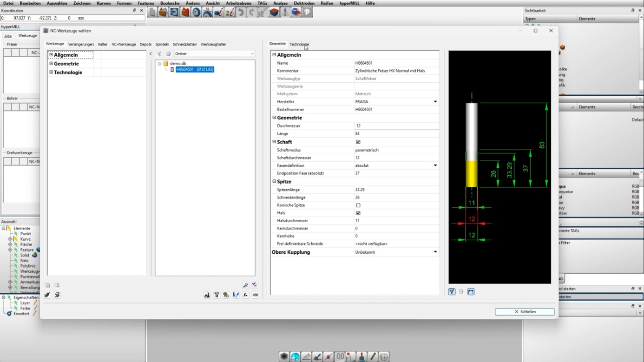Click the red and blue cube icon
Image resolution: width=644 pixels, height=362 pixels.
[x=274, y=13]
